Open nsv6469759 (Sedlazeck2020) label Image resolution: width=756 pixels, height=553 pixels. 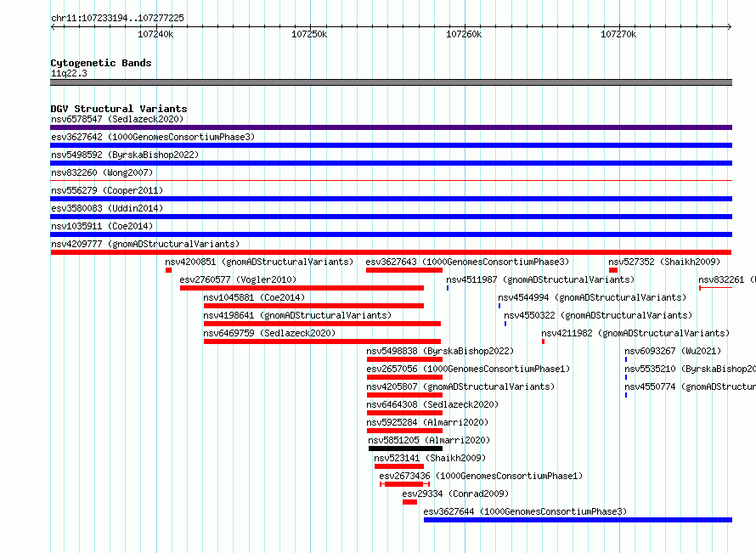[269, 333]
